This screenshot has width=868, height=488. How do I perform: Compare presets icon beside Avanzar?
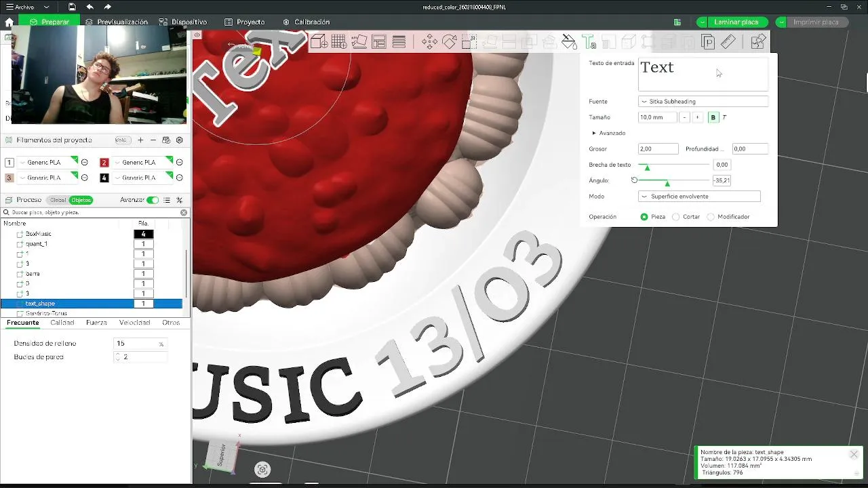[x=180, y=200]
